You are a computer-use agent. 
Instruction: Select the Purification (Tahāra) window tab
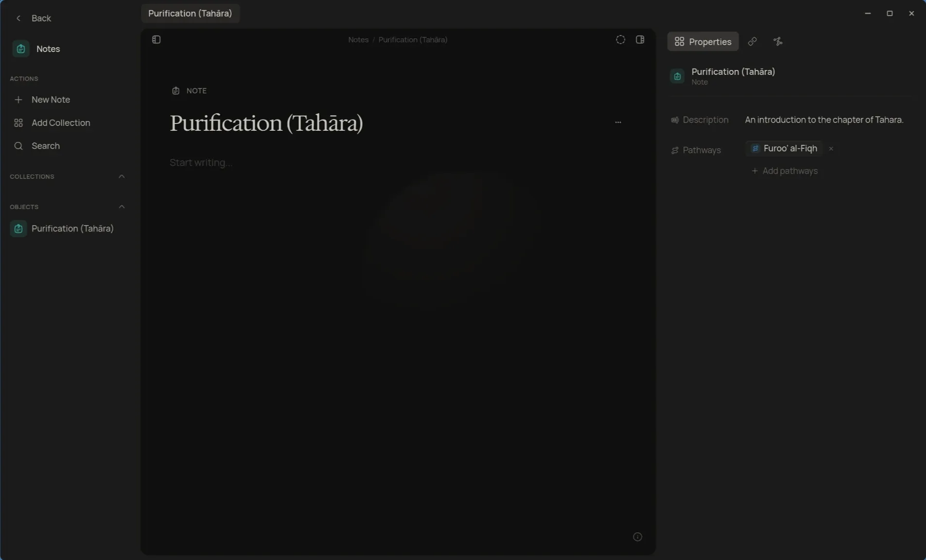[190, 14]
